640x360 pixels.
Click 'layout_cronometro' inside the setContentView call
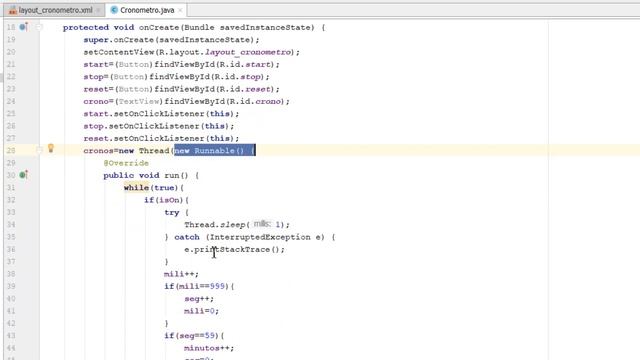click(248, 52)
